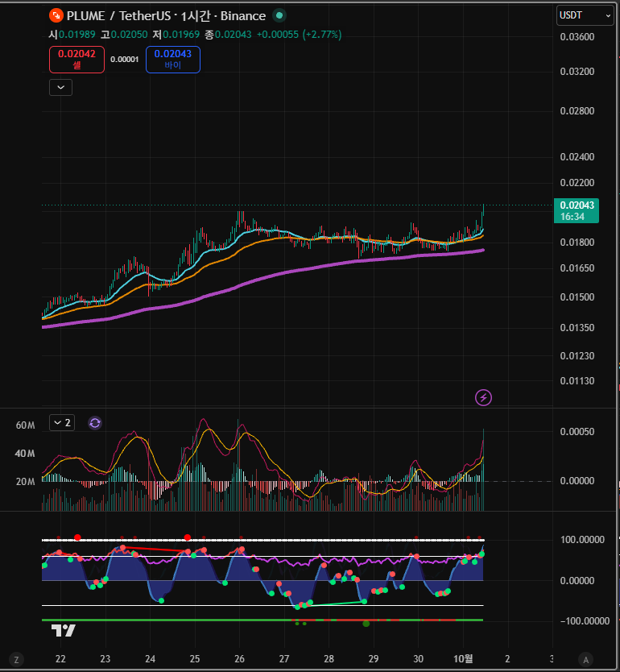Click the PLUME symbol logo icon
This screenshot has width=620, height=672.
(x=56, y=16)
